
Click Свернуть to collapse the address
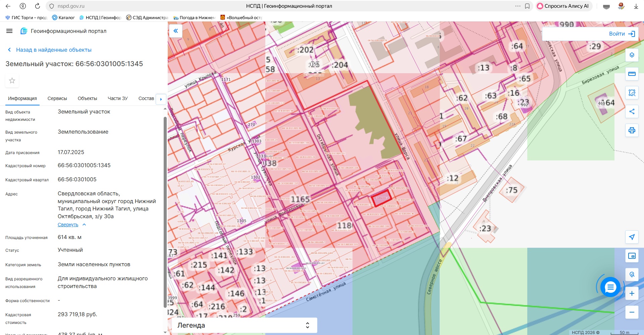[x=68, y=225]
